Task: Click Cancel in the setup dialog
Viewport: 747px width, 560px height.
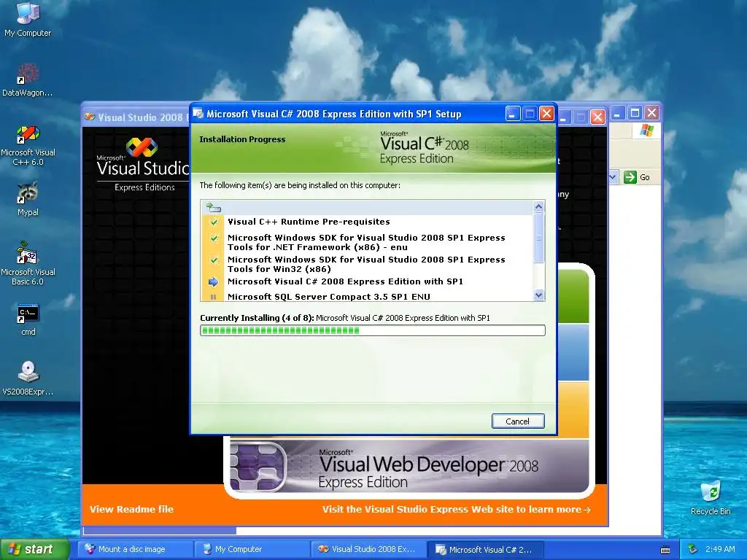Action: pyautogui.click(x=518, y=421)
